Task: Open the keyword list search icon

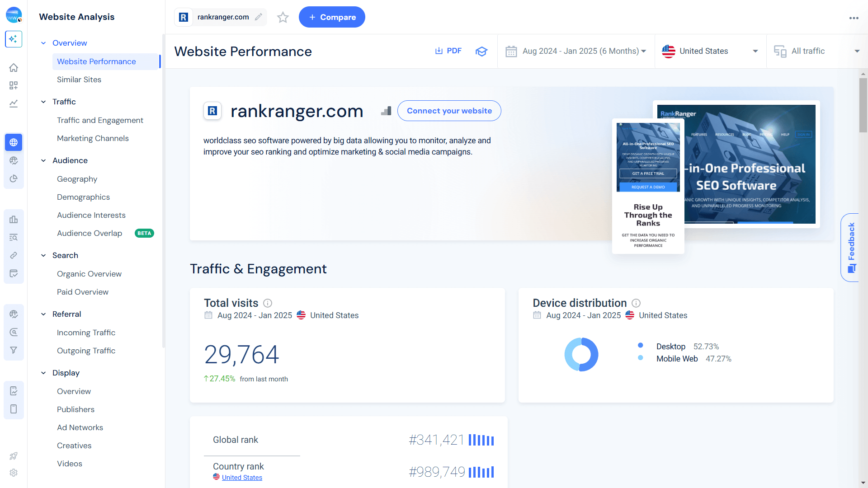Action: (14, 237)
